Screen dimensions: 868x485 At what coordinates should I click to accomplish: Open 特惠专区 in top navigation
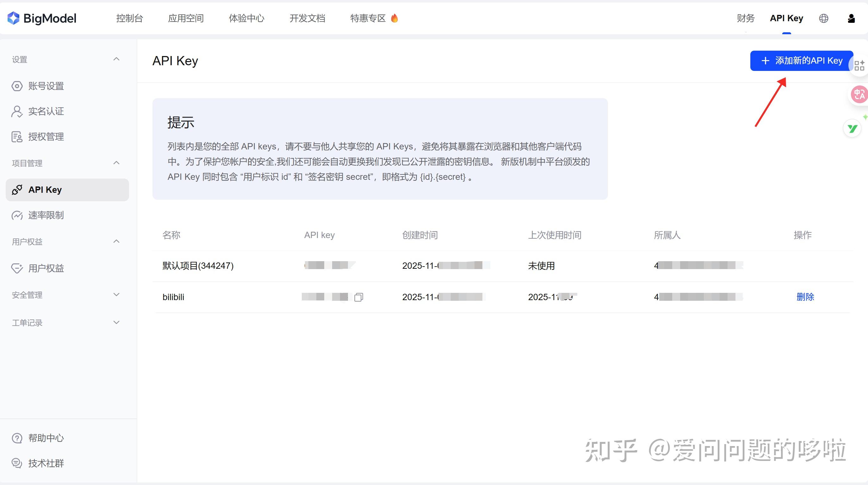(x=368, y=18)
